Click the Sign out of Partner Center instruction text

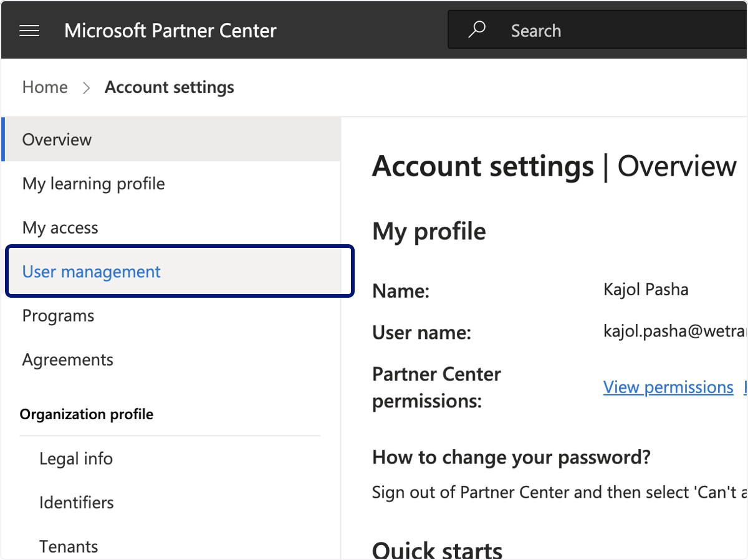coord(559,493)
